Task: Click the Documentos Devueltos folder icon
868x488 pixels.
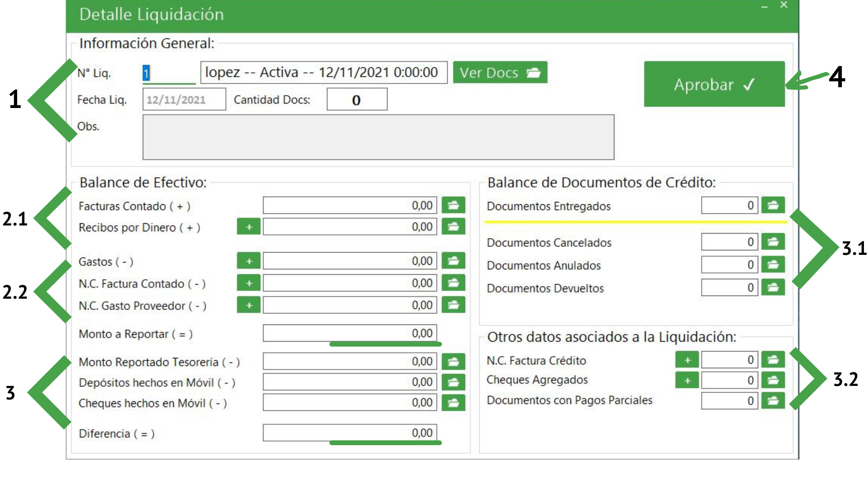Action: pos(773,287)
